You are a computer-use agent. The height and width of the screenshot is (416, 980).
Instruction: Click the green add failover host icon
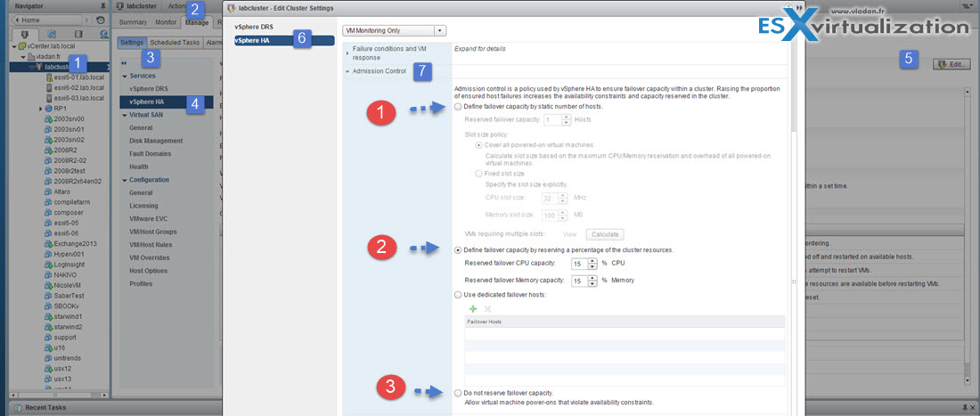(x=472, y=307)
